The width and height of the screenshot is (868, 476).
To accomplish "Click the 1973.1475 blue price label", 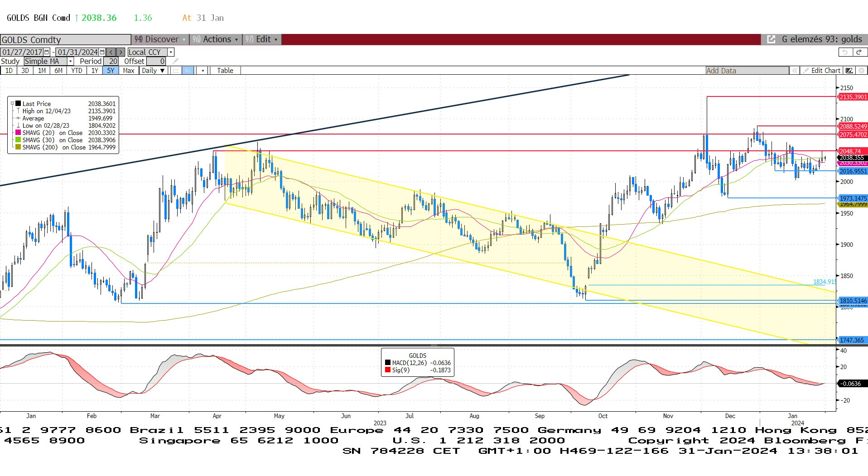I will coord(852,198).
